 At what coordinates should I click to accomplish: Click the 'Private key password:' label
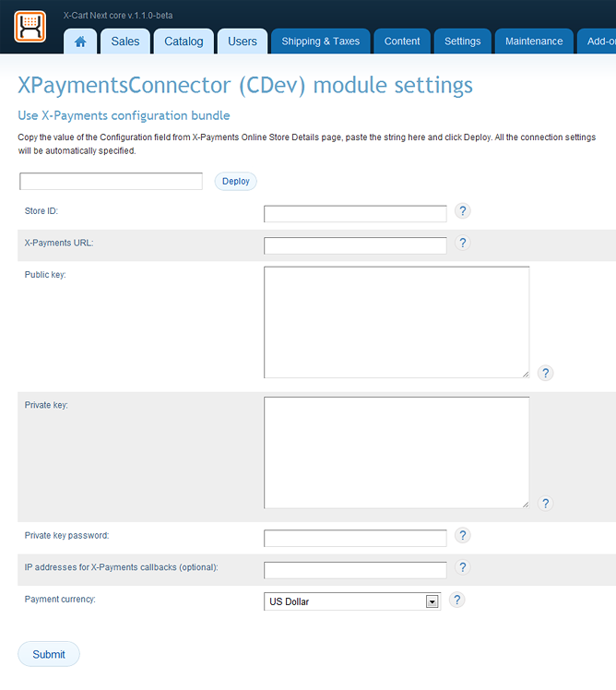coord(67,535)
